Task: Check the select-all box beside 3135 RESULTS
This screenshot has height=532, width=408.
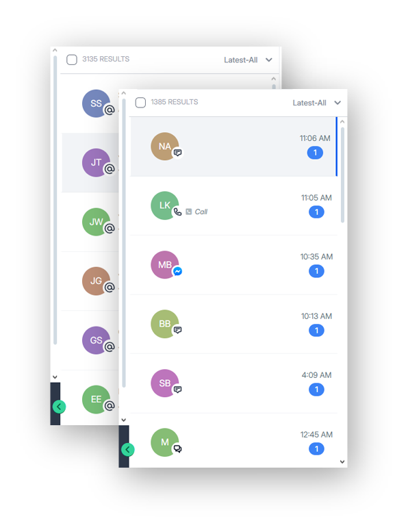Action: (72, 60)
